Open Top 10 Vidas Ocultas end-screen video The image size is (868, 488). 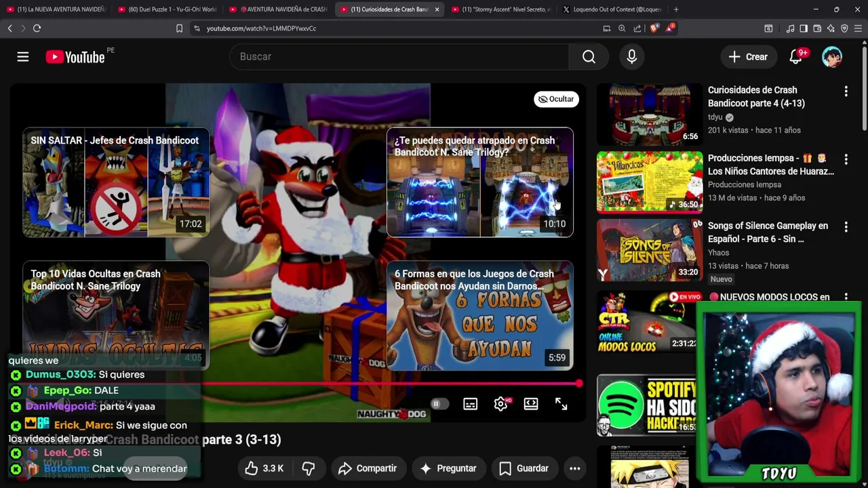click(116, 316)
